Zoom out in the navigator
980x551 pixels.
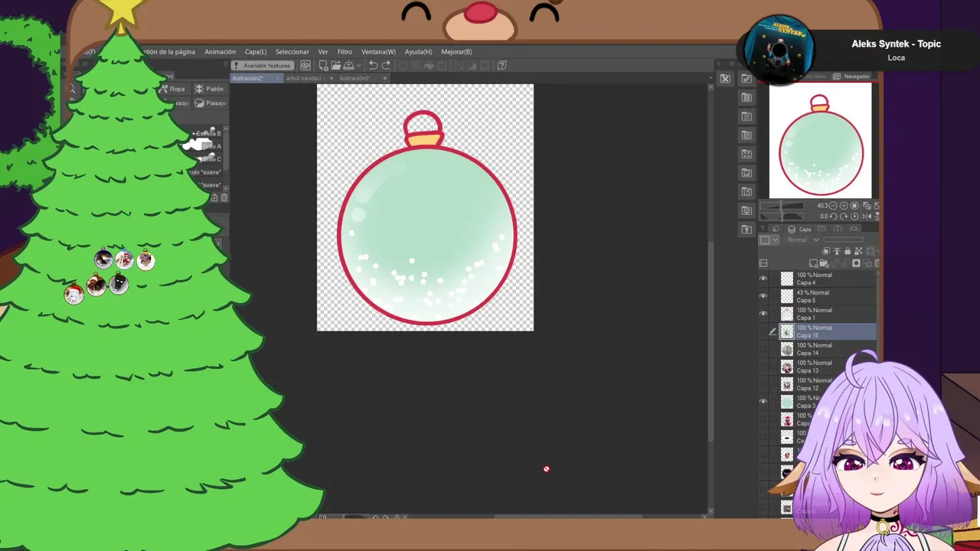(x=833, y=205)
